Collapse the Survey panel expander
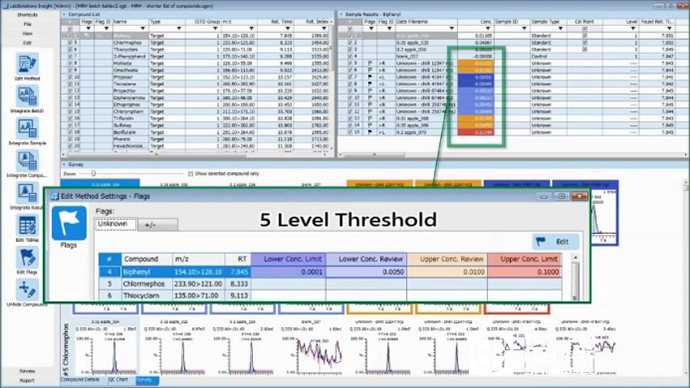690x388 pixels. coord(64,165)
